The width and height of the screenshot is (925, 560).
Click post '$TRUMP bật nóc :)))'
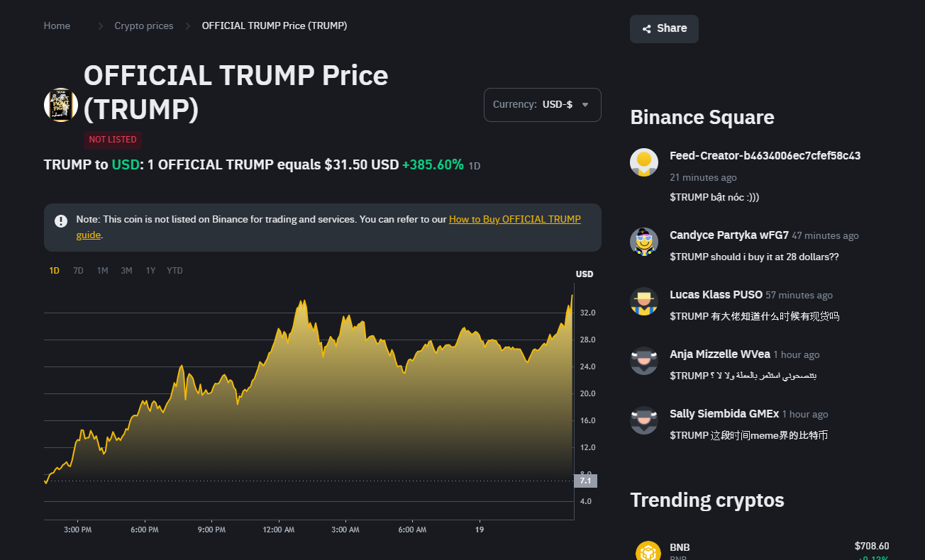click(714, 197)
